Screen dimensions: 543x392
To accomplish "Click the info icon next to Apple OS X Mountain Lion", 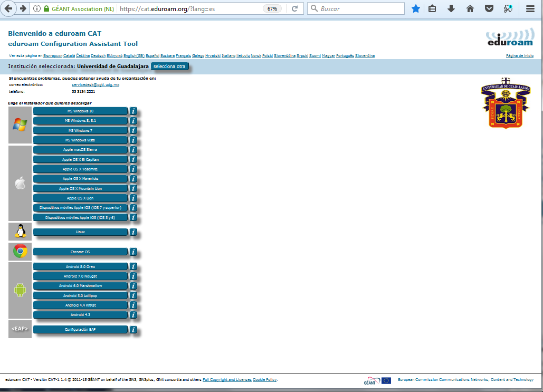I will 134,189.
